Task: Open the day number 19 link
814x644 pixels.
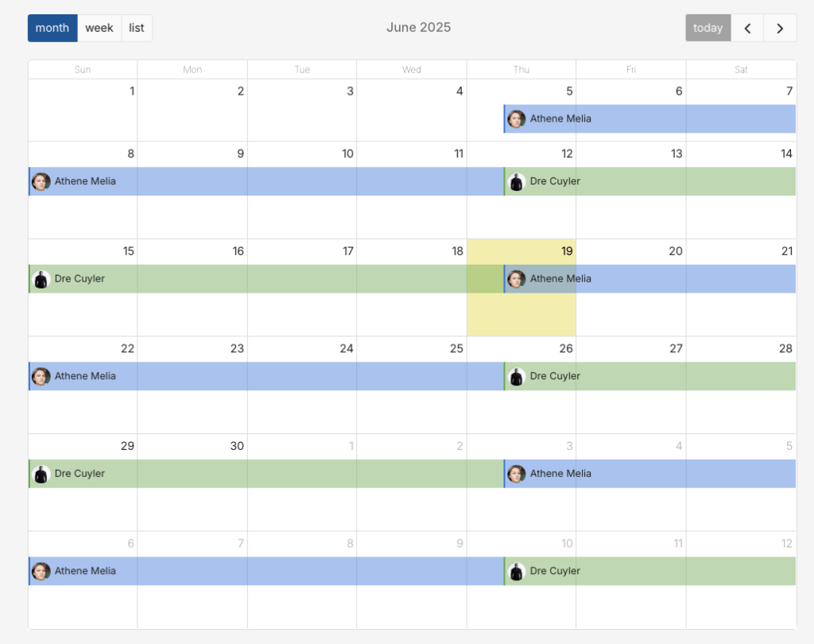Action: coord(567,251)
